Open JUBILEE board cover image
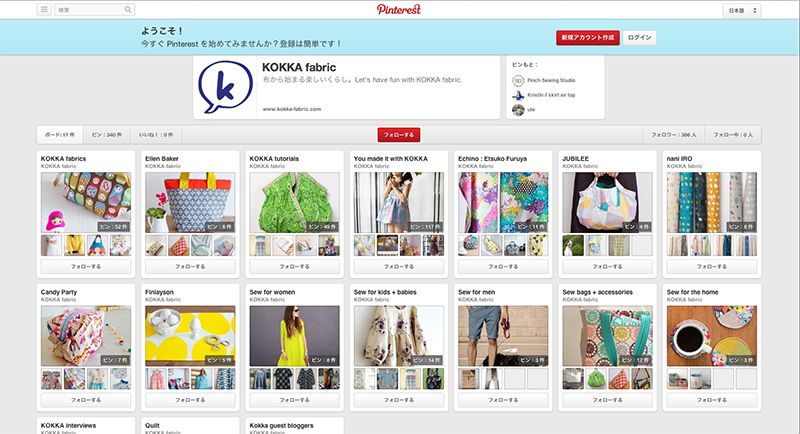The image size is (800, 434). click(607, 202)
